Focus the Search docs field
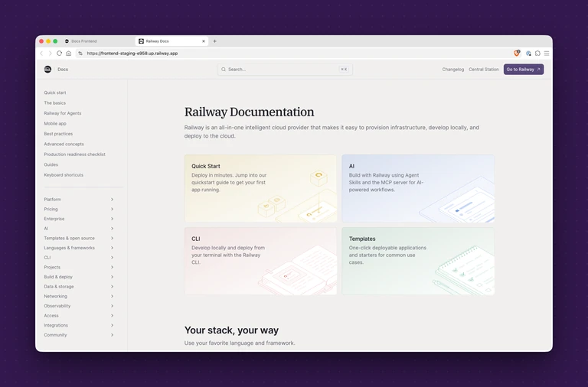Viewport: 588px width, 387px height. tap(285, 70)
